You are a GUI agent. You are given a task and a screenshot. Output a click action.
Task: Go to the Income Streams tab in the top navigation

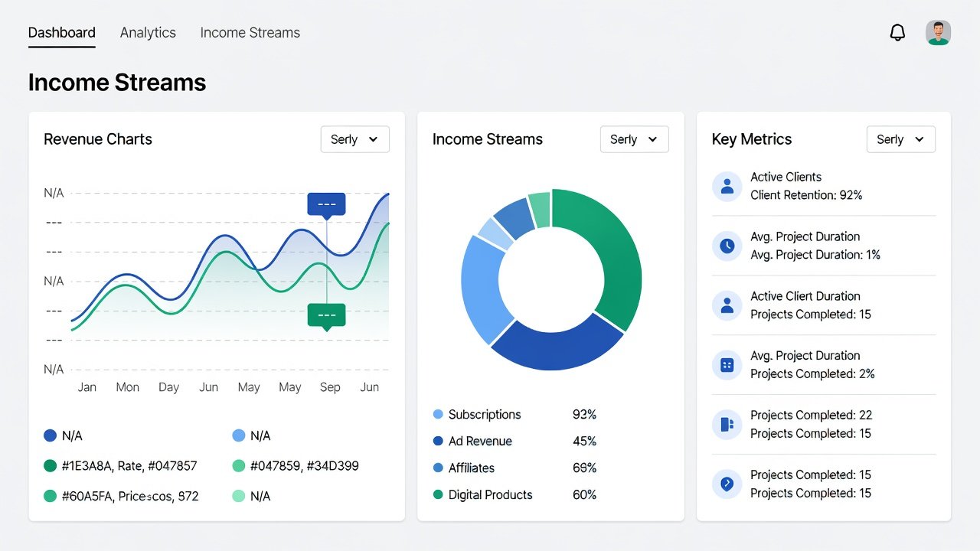(x=250, y=33)
